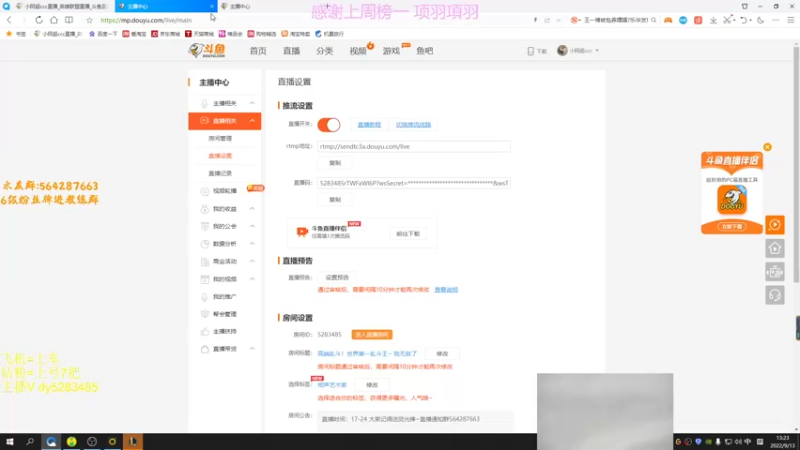Click the 直播码 stream code field

(414, 183)
